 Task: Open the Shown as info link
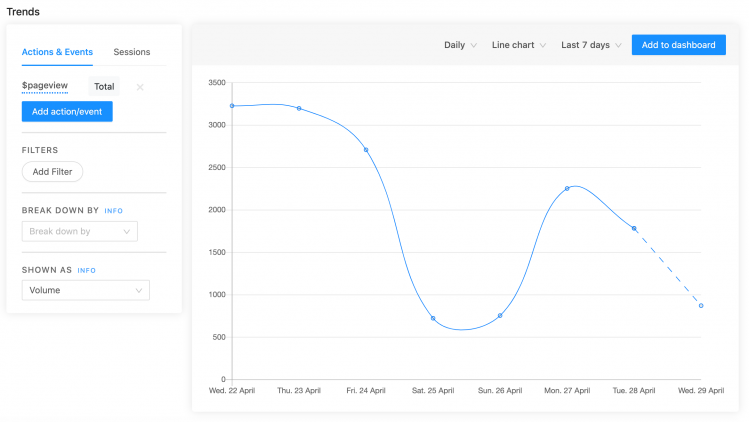pos(86,270)
